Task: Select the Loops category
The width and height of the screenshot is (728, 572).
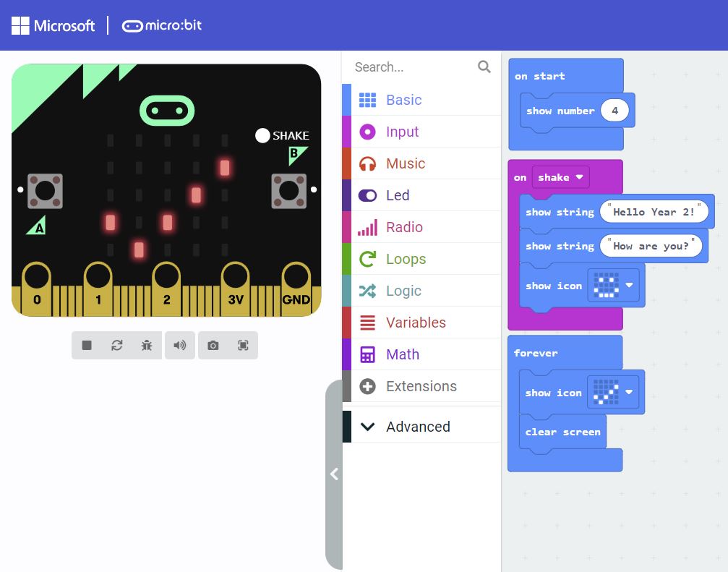Action: pos(369,259)
